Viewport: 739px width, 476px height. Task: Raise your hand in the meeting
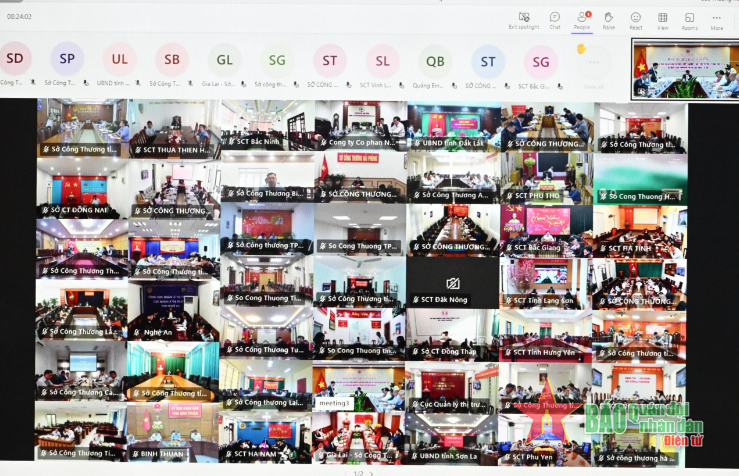608,20
